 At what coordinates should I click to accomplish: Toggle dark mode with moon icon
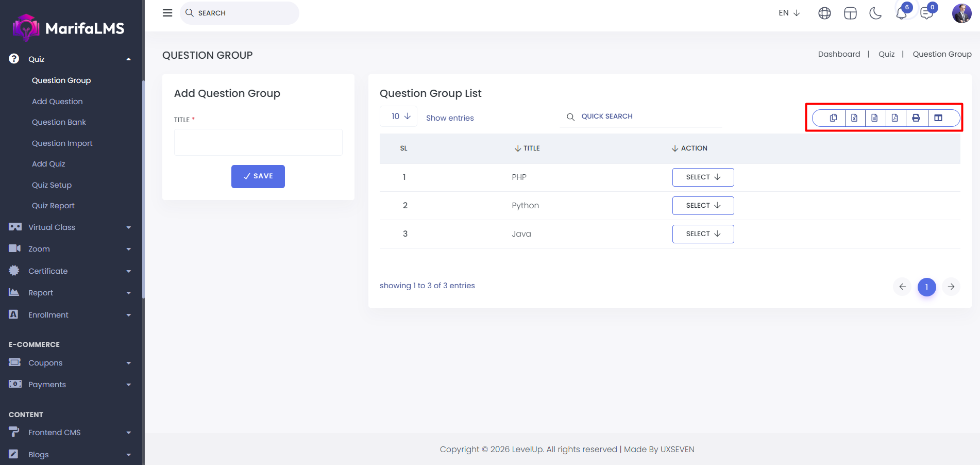[875, 13]
